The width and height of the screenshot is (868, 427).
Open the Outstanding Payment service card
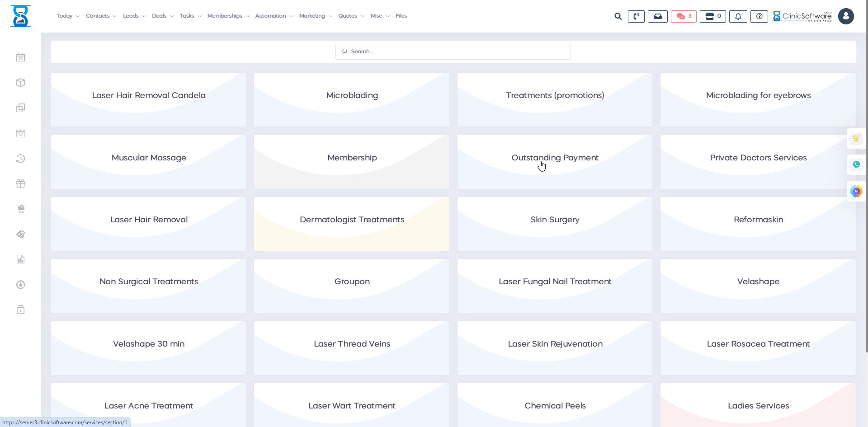[x=555, y=158]
